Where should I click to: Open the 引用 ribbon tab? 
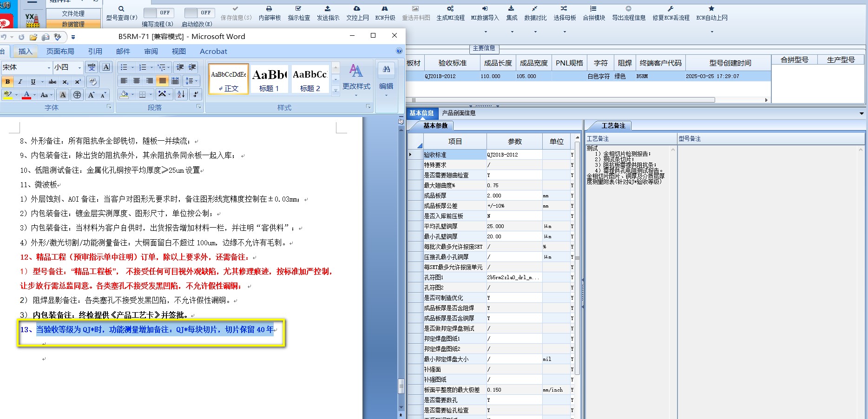pos(95,52)
